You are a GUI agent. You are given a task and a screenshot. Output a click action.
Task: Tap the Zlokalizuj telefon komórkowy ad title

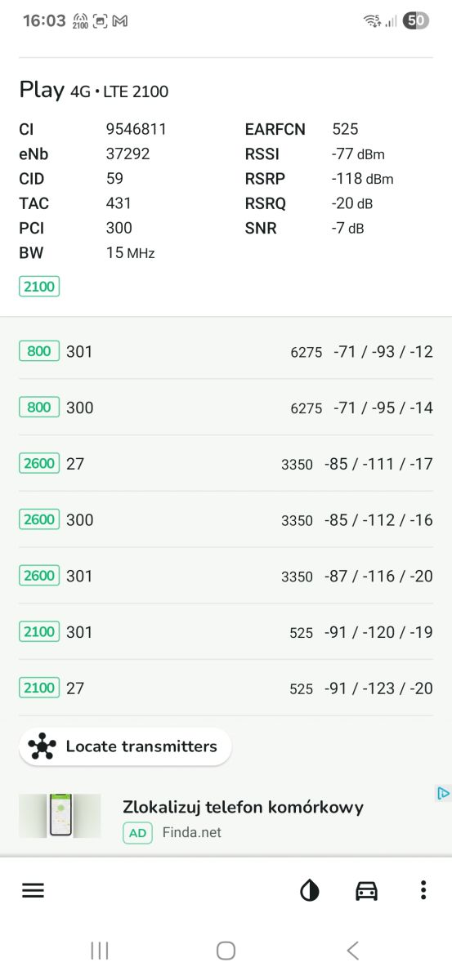click(x=244, y=808)
